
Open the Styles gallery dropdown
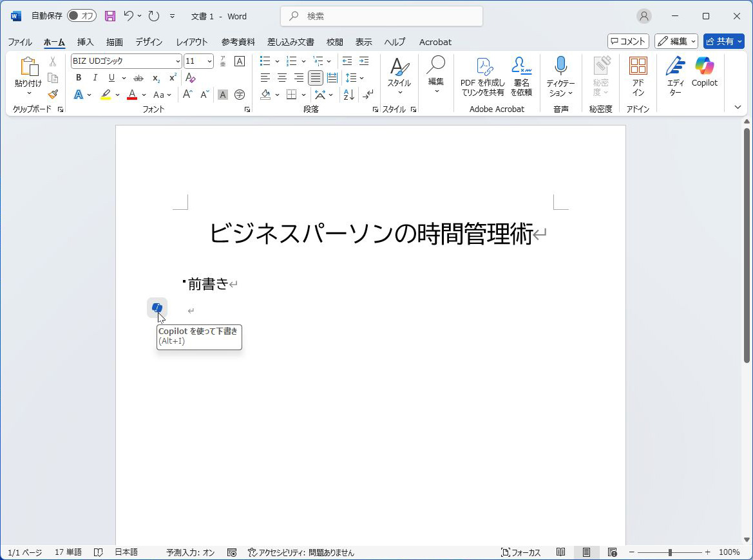[399, 75]
